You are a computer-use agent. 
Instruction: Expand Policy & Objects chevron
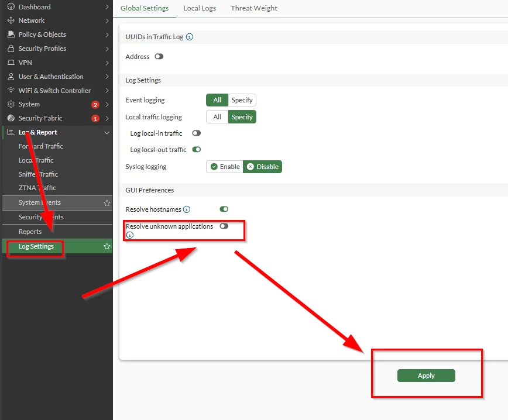coord(107,35)
